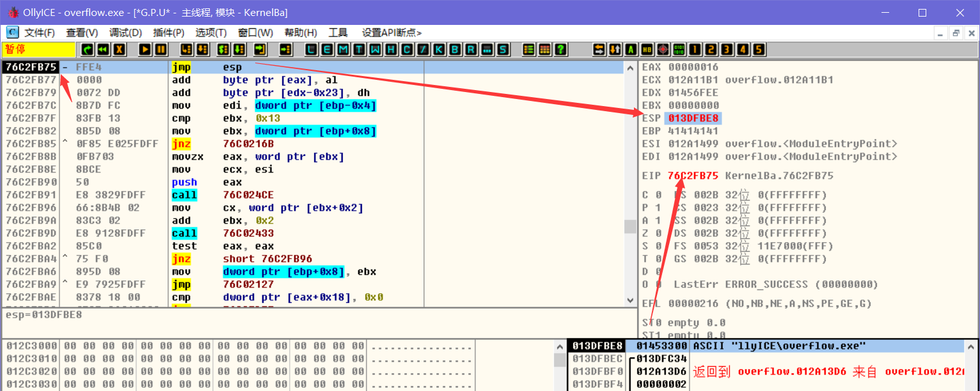Click the green Trace Into icon
Screen dimensions: 980x391
(x=223, y=49)
